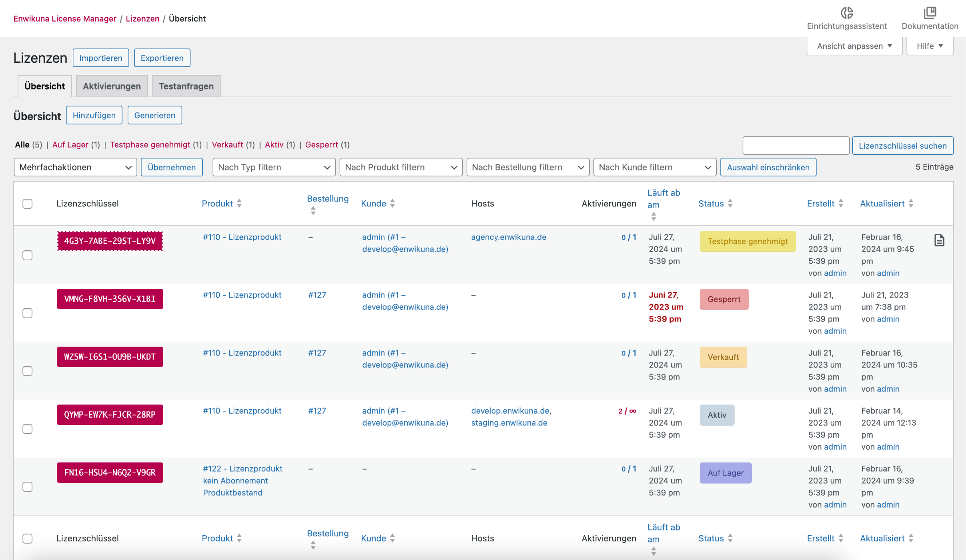Screen dimensions: 966x560
Task: Open customer admin link in the WZ5W-I6S1 row
Action: tap(405, 359)
